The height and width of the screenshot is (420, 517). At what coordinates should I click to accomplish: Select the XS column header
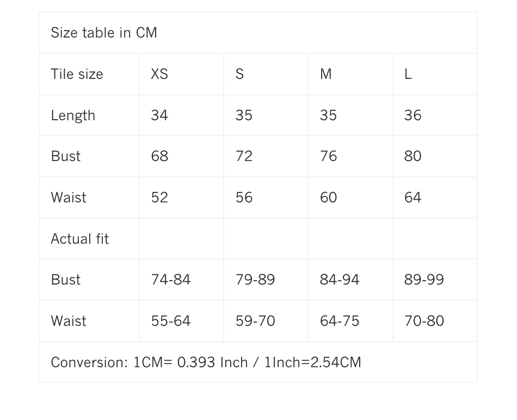(159, 74)
